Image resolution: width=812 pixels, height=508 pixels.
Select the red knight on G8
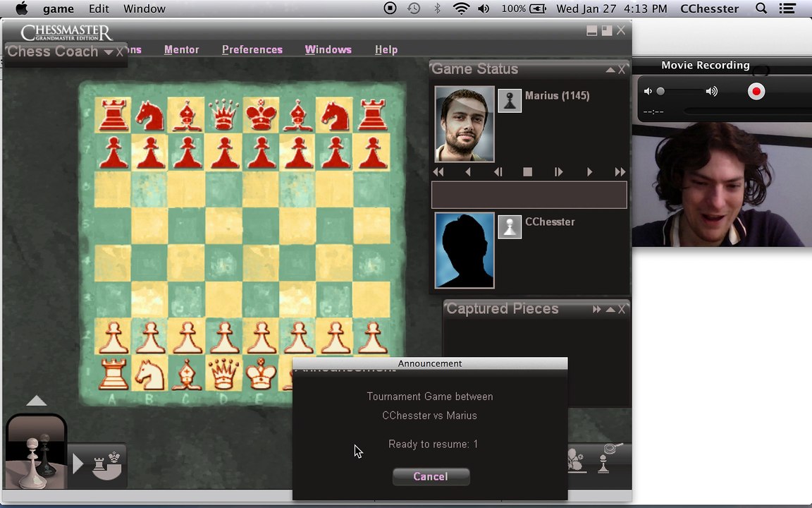click(336, 115)
